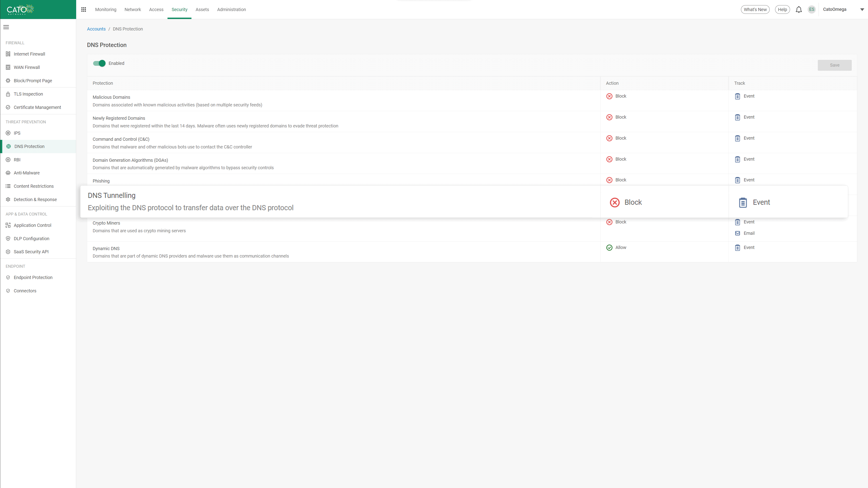Open Event track option for Command and Control

(749, 138)
